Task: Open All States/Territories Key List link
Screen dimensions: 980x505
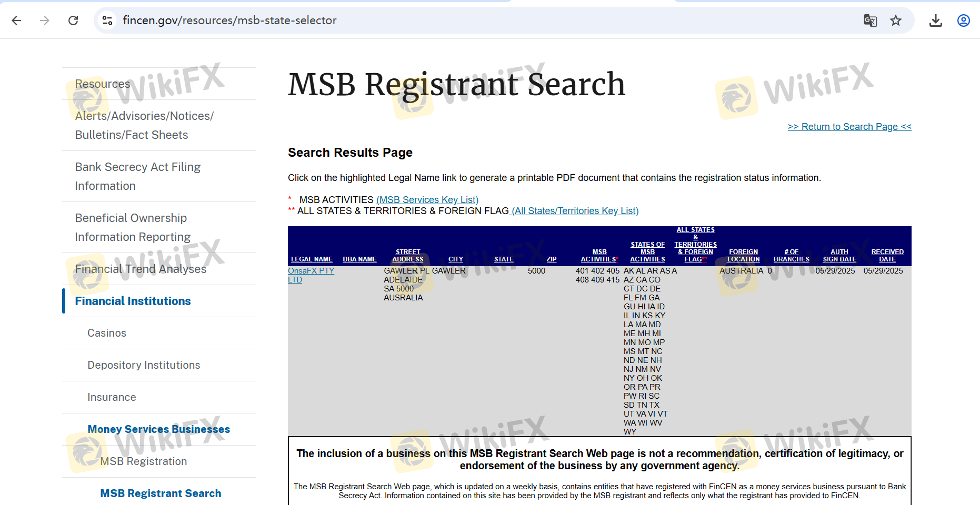Action: tap(575, 211)
